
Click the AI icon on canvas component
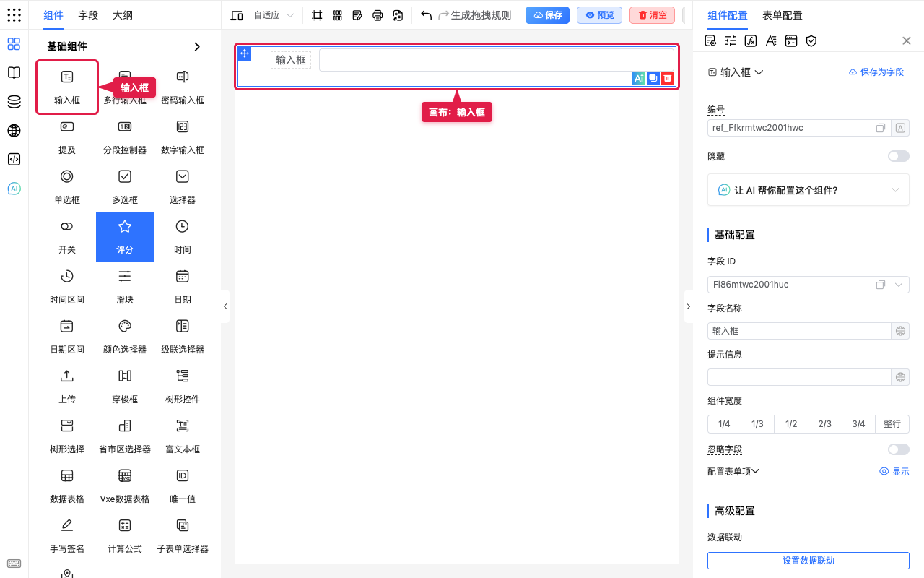(638, 78)
